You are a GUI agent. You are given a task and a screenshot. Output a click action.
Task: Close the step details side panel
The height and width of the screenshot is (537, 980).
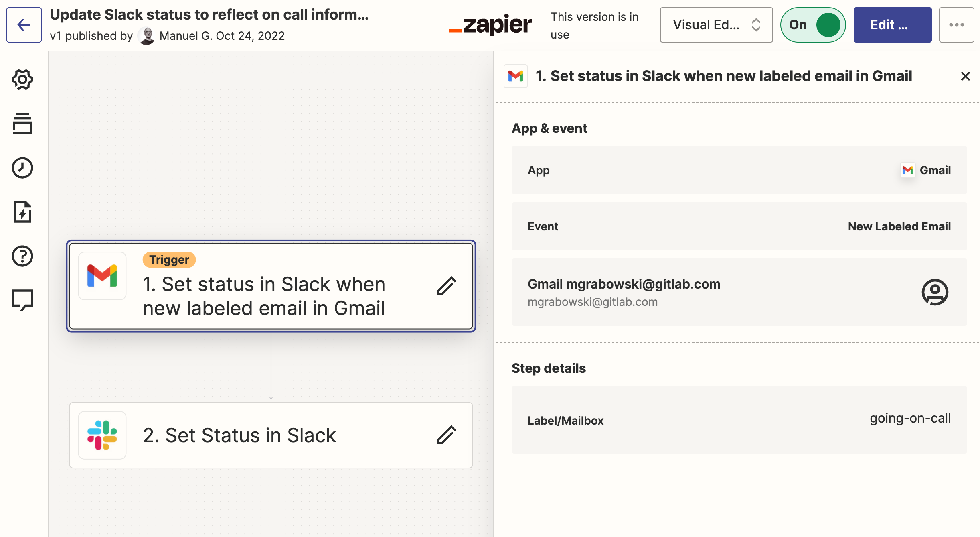pyautogui.click(x=965, y=76)
